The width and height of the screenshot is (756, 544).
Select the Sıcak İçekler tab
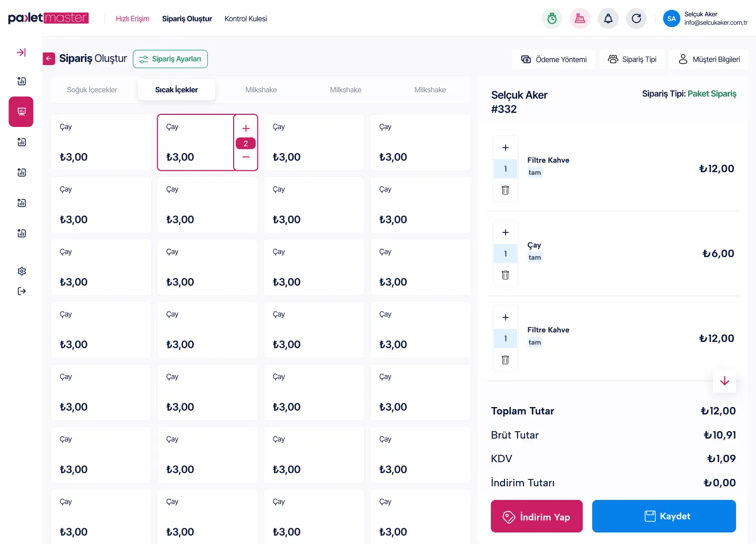[x=176, y=90]
